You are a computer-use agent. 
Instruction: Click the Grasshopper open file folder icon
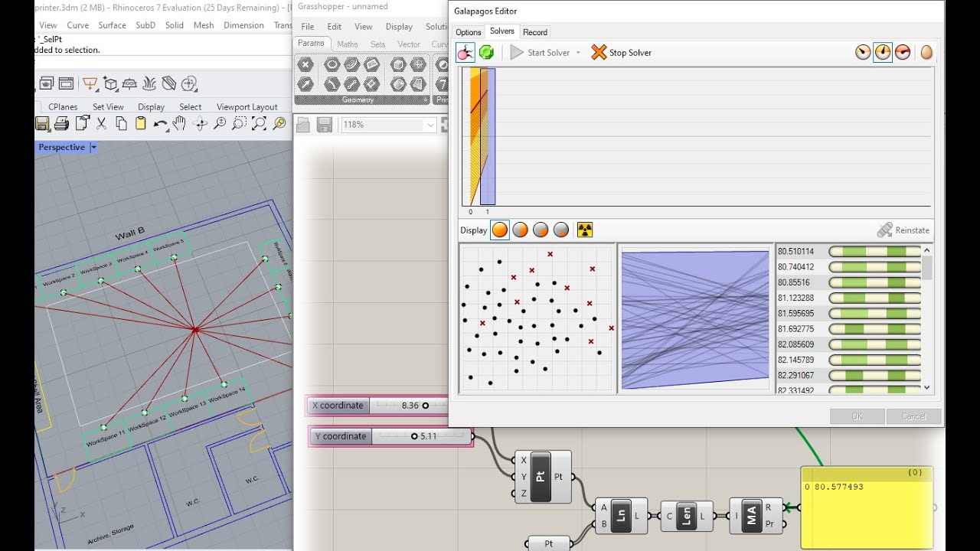tap(303, 125)
